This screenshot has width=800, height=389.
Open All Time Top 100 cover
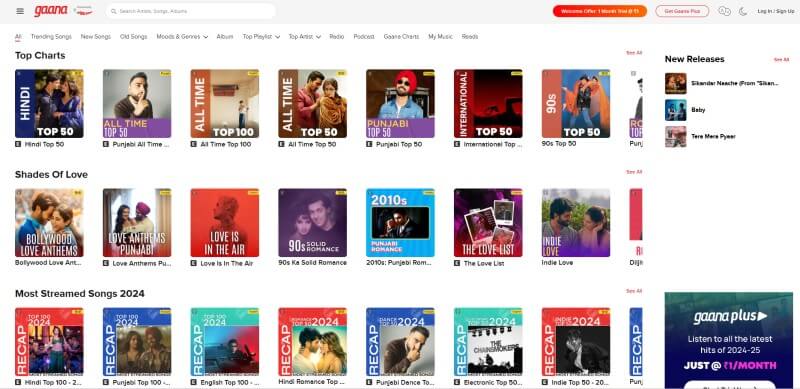[224, 104]
